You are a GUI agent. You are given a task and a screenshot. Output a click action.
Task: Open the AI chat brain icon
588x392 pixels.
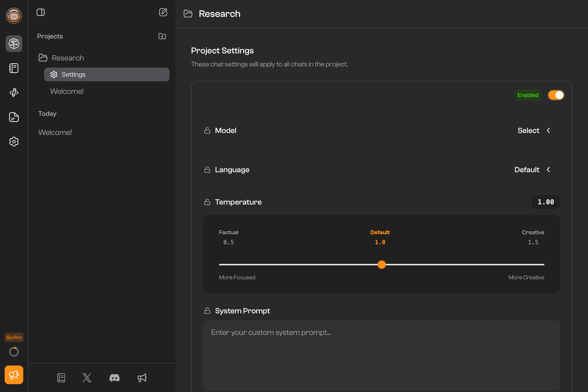pyautogui.click(x=14, y=44)
